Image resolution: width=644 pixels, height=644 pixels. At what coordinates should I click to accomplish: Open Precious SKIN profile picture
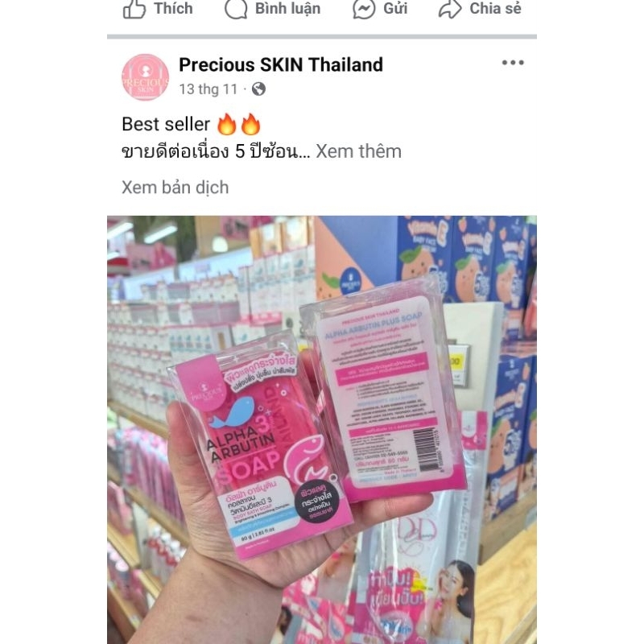[146, 76]
